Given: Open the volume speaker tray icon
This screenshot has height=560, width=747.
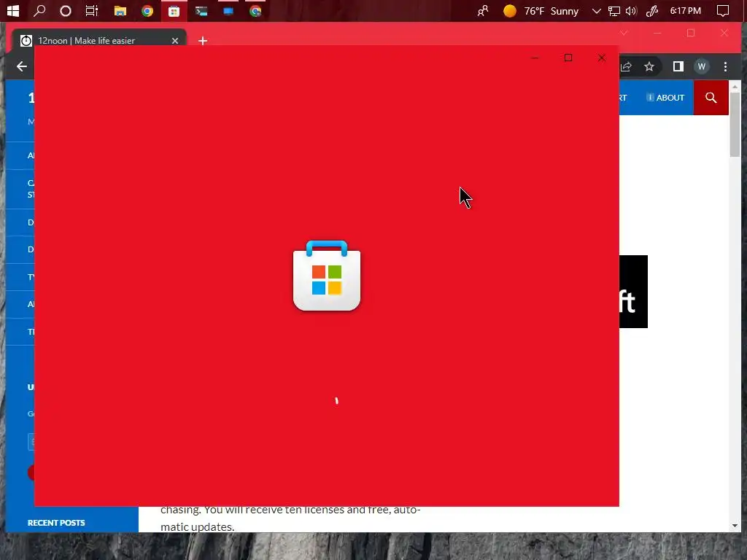Looking at the screenshot, I should click(631, 11).
